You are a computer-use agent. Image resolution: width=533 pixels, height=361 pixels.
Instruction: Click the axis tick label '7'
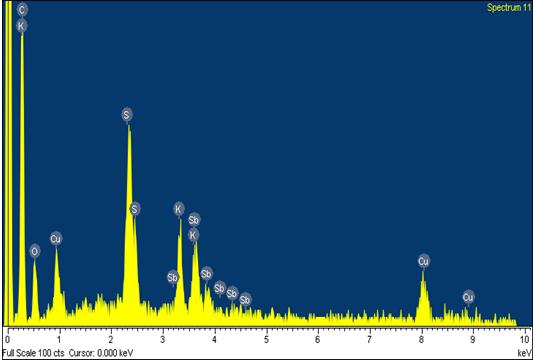point(370,339)
